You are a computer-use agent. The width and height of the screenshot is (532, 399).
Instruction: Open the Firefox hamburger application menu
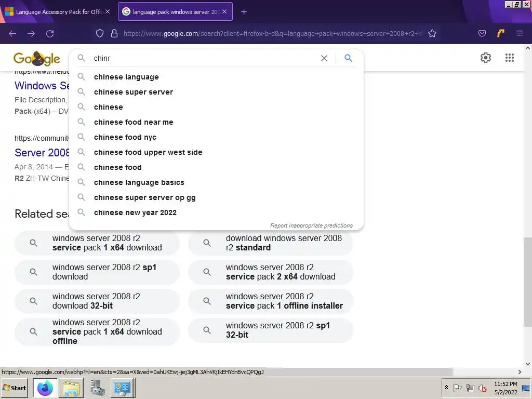(520, 33)
